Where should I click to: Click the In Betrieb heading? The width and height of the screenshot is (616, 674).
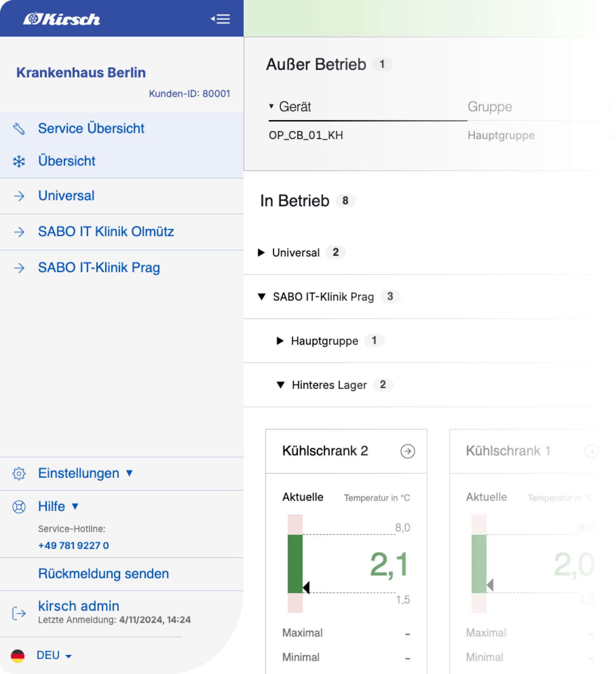point(295,201)
